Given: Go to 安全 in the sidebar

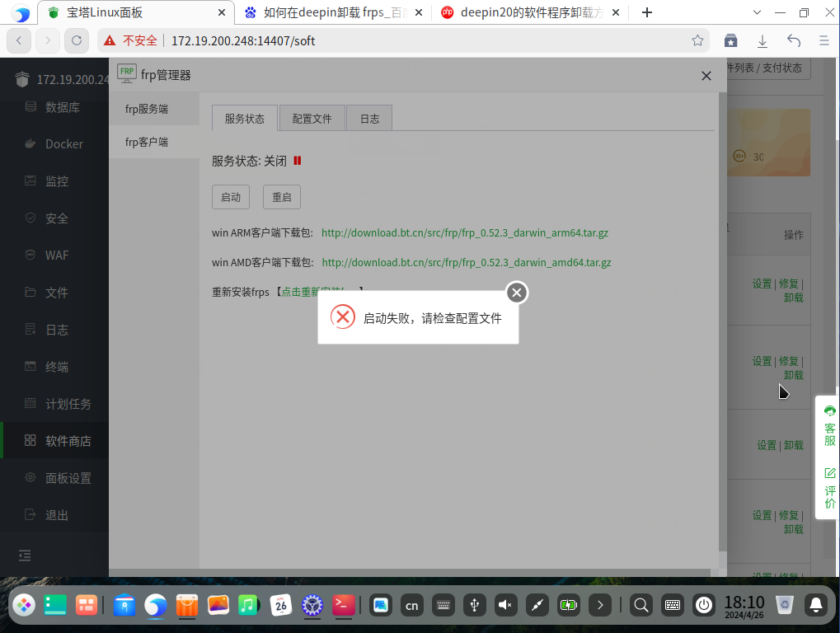Looking at the screenshot, I should click(54, 218).
